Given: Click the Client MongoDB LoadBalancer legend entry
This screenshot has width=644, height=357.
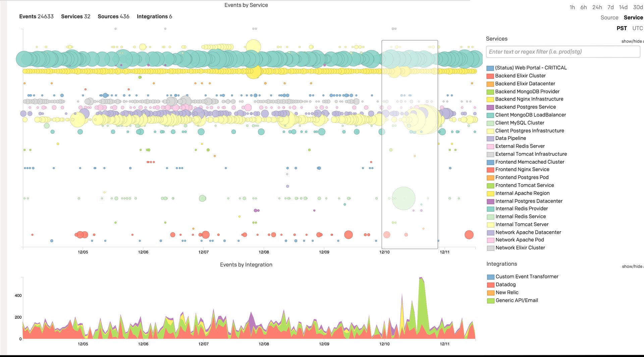Looking at the screenshot, I should 530,115.
